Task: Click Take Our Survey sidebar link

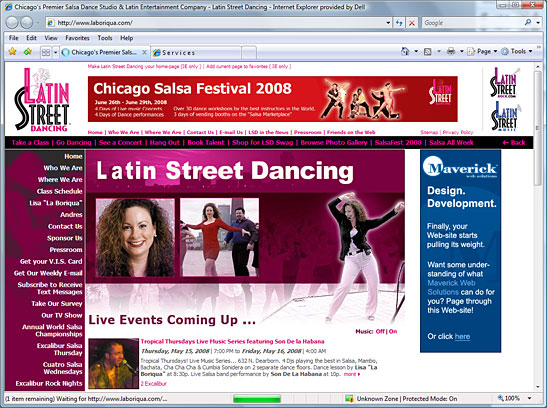Action: (57, 303)
